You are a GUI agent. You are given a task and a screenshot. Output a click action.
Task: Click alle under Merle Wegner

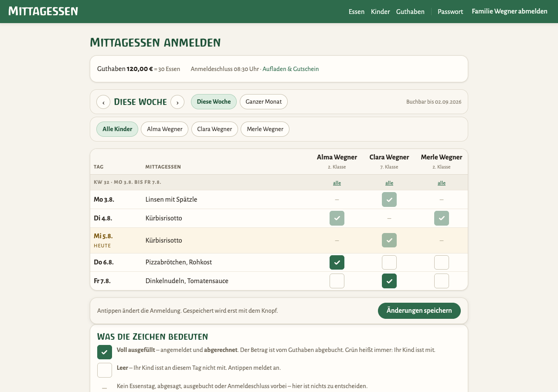[x=442, y=183]
